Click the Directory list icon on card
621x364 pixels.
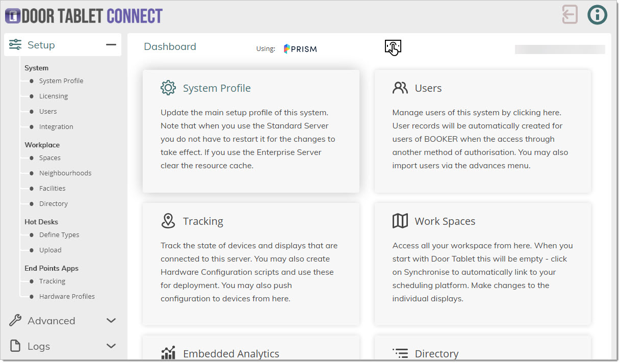click(x=400, y=353)
